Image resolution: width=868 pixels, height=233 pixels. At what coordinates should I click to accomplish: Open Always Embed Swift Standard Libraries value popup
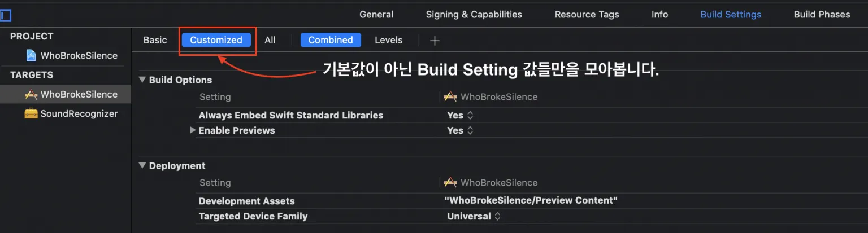click(460, 115)
